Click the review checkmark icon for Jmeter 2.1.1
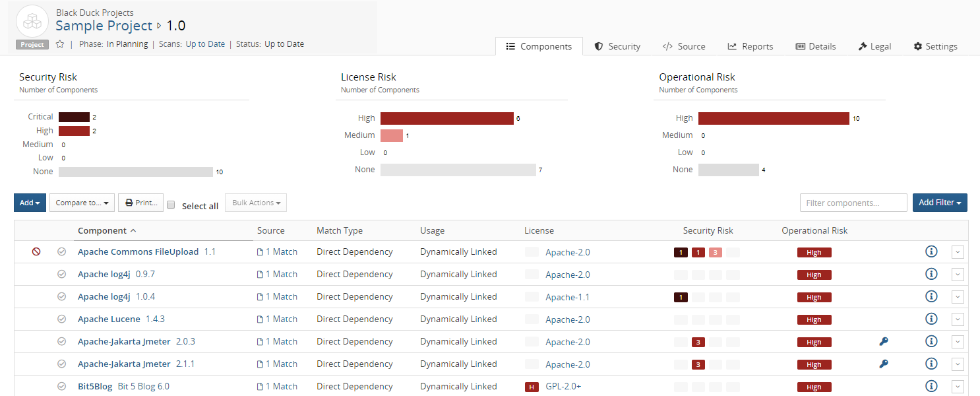980x396 pixels. [62, 364]
